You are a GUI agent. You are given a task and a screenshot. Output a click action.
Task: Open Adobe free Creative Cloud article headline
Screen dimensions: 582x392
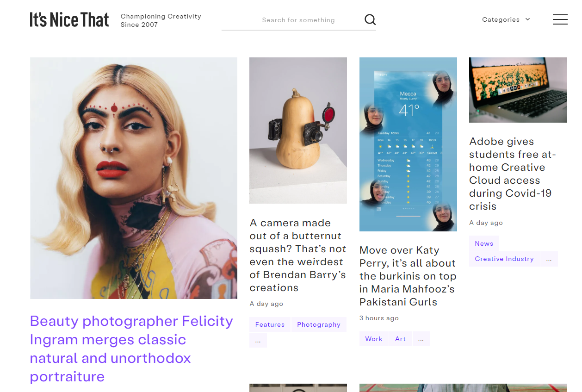512,174
